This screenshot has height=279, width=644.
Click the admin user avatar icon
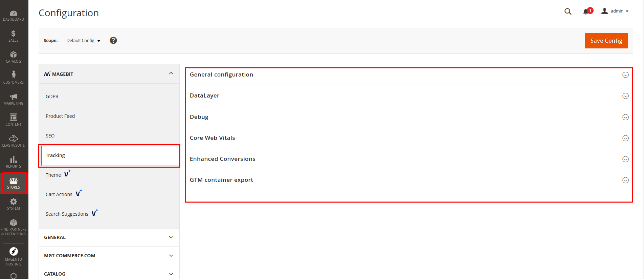604,11
